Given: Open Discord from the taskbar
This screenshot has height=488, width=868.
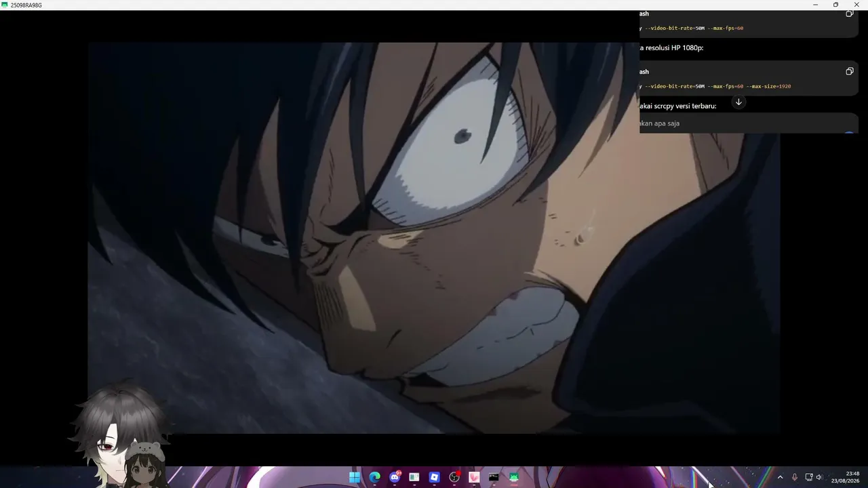Looking at the screenshot, I should 395,477.
